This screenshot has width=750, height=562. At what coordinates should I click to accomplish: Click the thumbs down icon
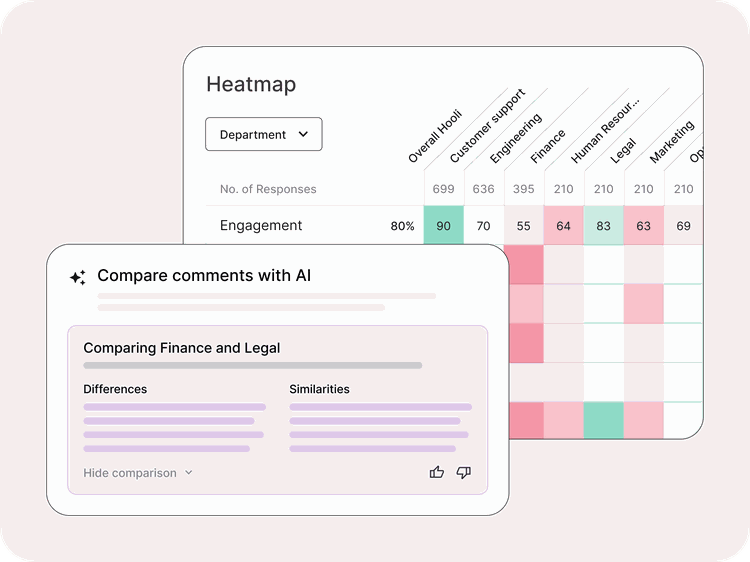[x=463, y=472]
